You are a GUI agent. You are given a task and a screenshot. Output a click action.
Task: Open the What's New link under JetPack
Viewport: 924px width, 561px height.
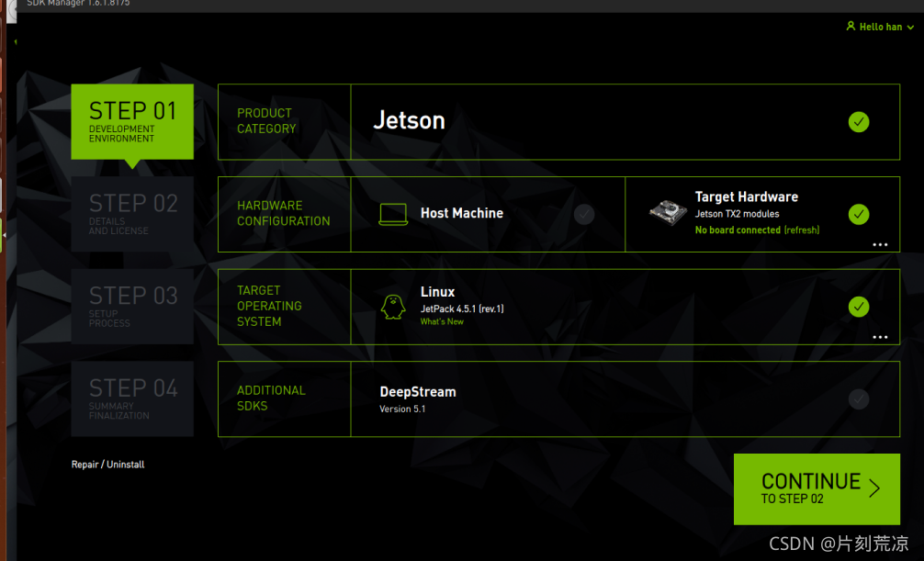pyautogui.click(x=442, y=321)
